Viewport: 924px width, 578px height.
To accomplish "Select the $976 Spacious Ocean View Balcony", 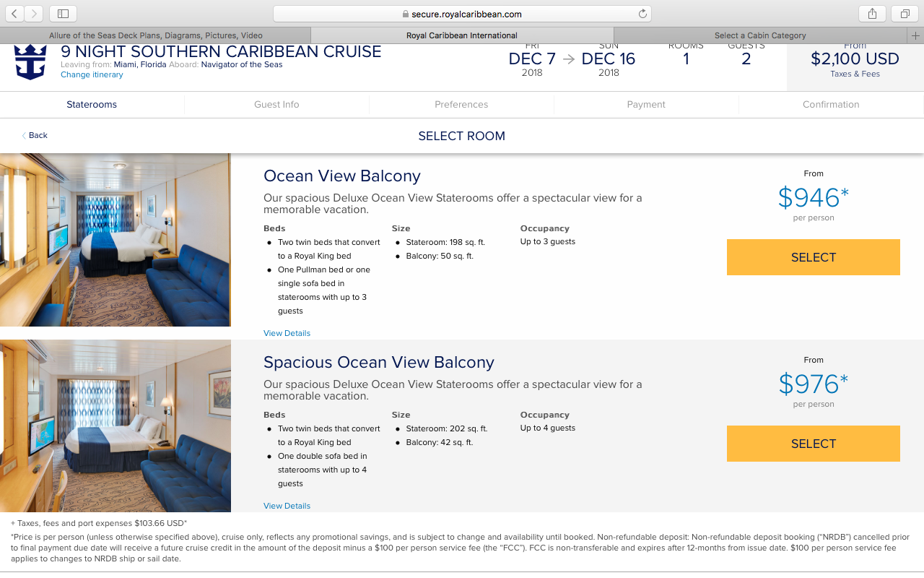I will [x=813, y=444].
